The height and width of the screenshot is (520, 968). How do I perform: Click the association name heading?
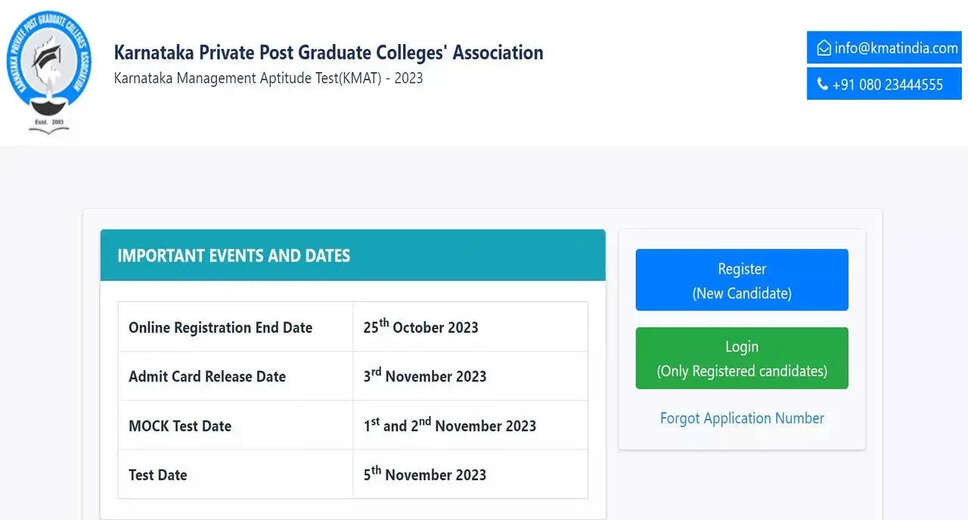tap(329, 52)
